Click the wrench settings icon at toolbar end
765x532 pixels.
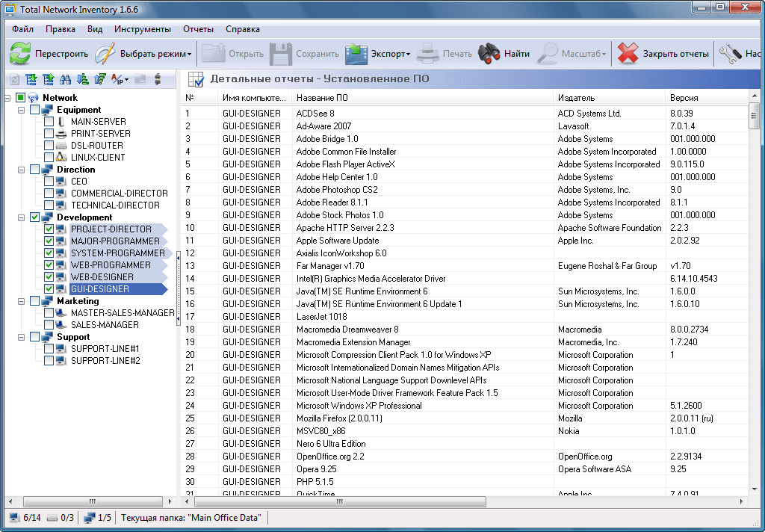[x=730, y=53]
